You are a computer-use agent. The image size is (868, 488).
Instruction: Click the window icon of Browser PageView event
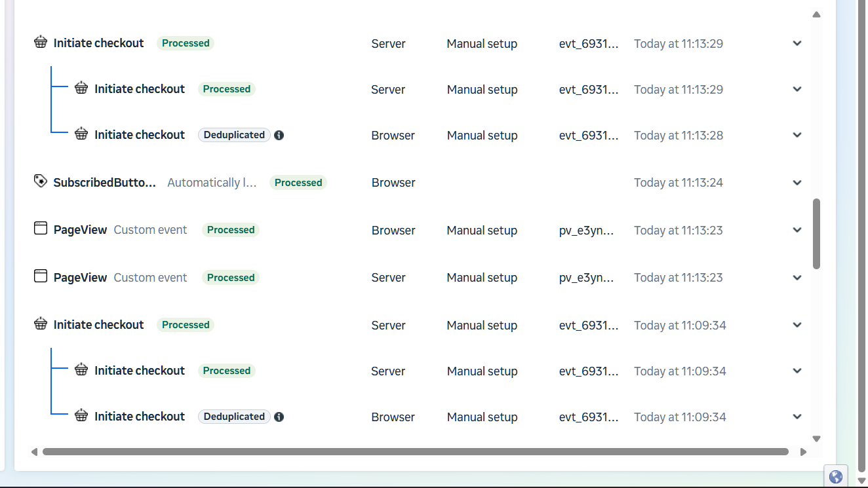(x=41, y=229)
